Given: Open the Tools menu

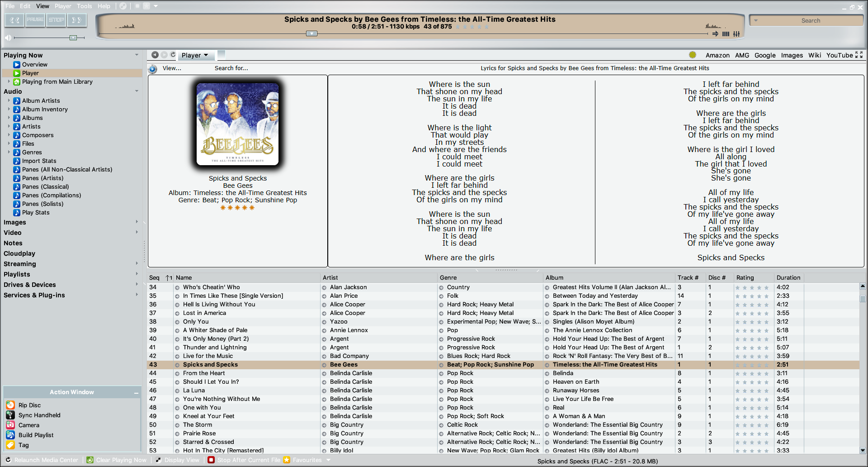Looking at the screenshot, I should coord(84,6).
